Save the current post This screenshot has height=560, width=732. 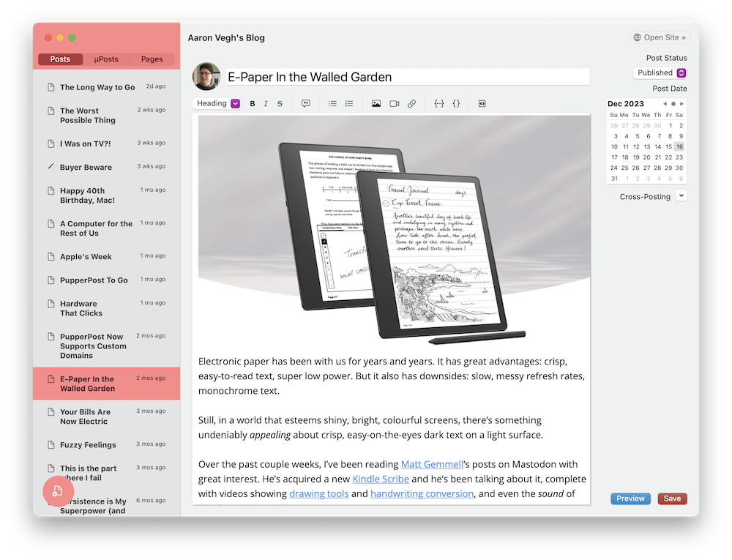click(x=672, y=499)
